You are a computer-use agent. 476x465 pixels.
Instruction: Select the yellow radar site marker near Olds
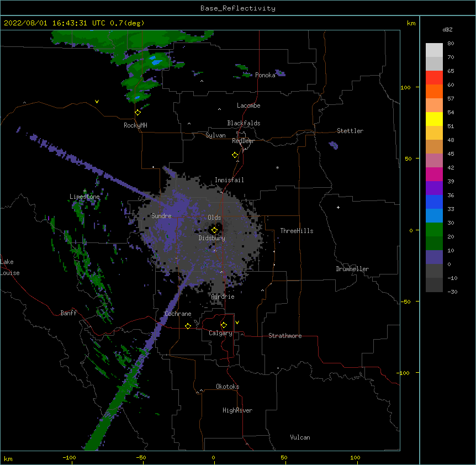tap(214, 230)
